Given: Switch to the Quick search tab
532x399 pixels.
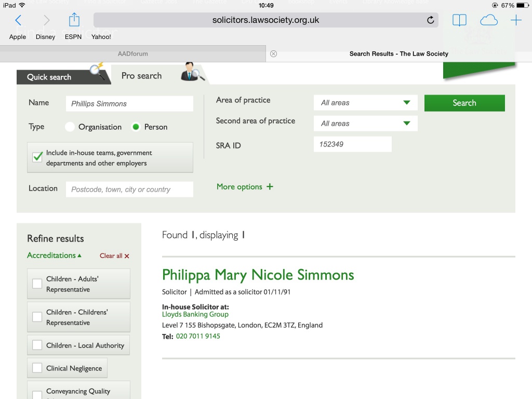Looking at the screenshot, I should point(49,77).
